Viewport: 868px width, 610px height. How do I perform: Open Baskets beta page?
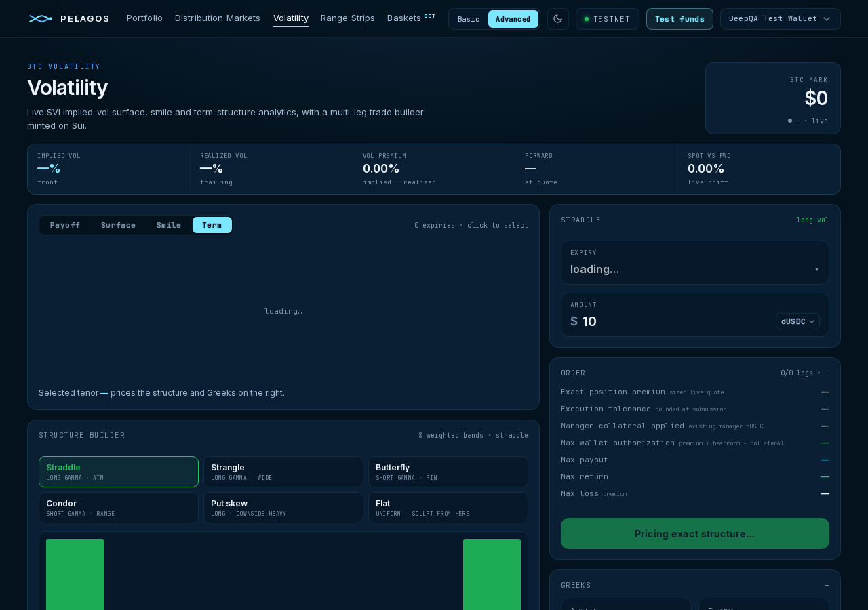pyautogui.click(x=411, y=18)
